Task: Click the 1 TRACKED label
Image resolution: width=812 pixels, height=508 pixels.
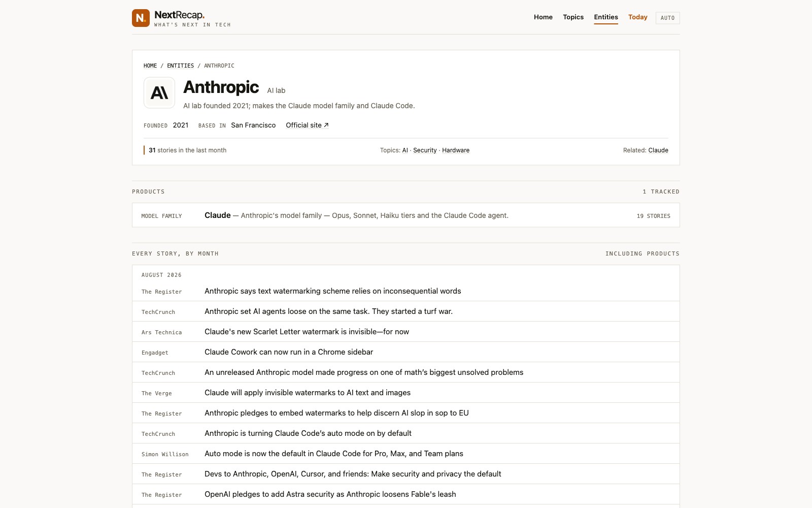Action: point(661,192)
